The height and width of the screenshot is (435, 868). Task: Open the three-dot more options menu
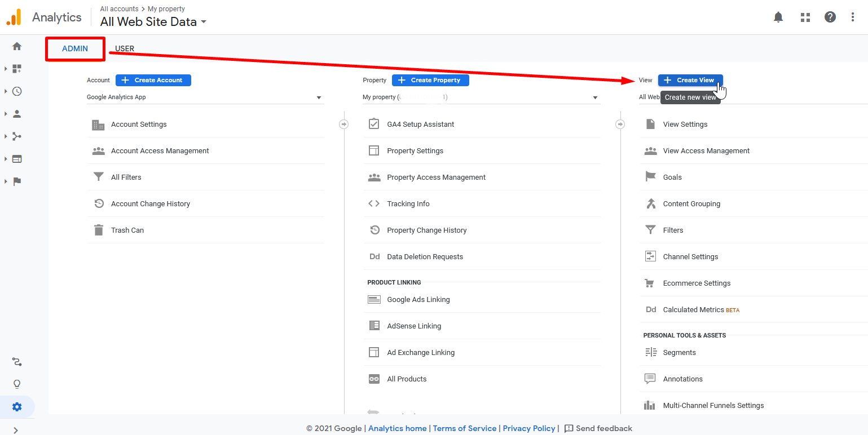pos(853,17)
